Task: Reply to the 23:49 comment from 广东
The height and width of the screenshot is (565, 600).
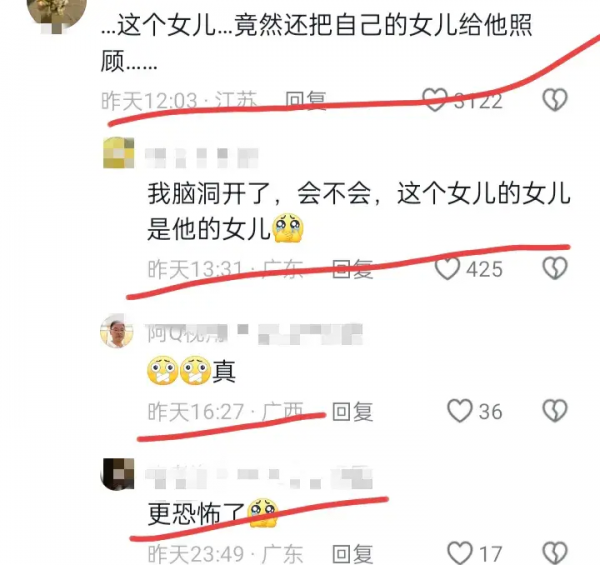Action: [352, 554]
